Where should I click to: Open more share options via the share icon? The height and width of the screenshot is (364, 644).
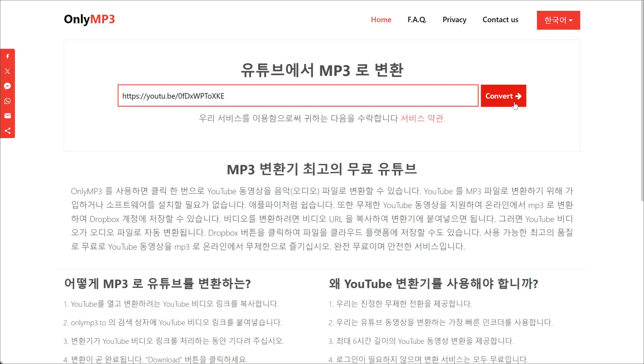tap(7, 130)
